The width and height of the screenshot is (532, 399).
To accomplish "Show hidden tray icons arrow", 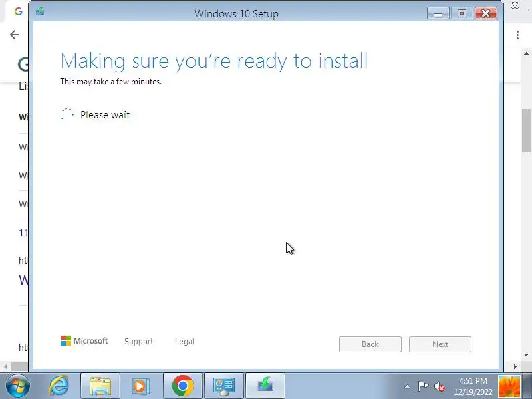I will click(x=407, y=386).
